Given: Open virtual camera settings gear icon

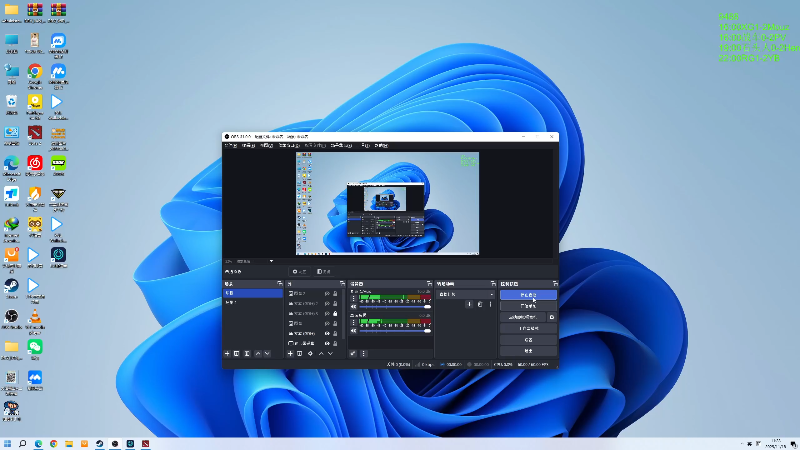Looking at the screenshot, I should (552, 317).
